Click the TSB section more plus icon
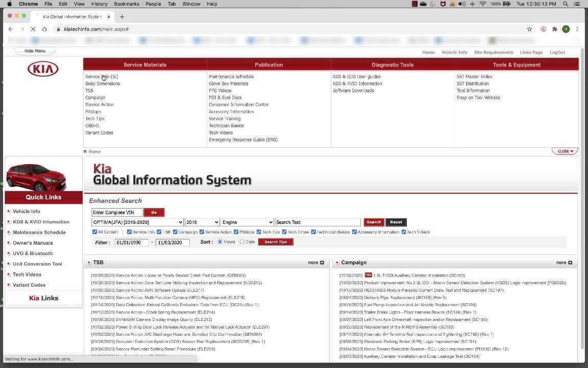The width and height of the screenshot is (588, 368). pos(322,263)
